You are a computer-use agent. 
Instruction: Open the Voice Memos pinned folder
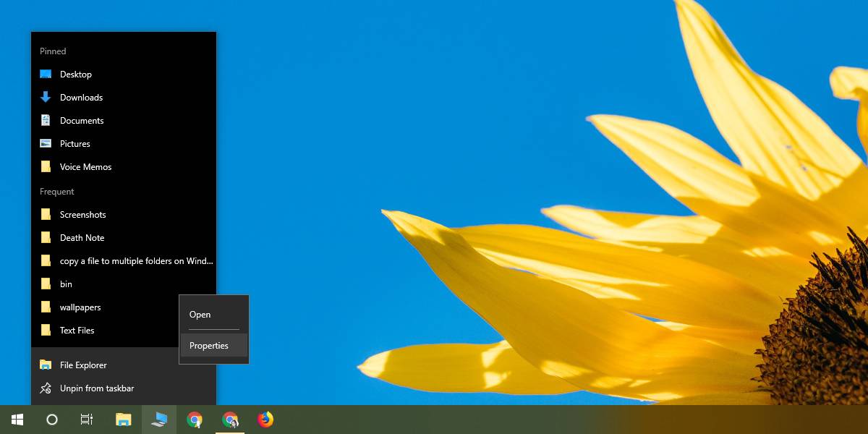(85, 166)
